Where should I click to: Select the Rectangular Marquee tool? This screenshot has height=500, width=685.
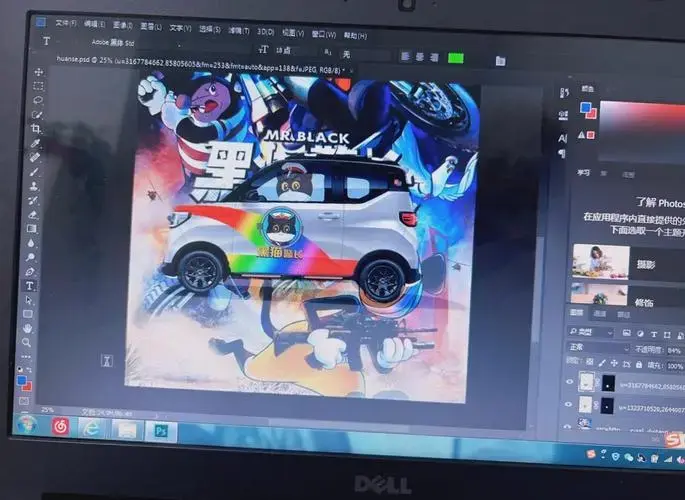(38, 86)
